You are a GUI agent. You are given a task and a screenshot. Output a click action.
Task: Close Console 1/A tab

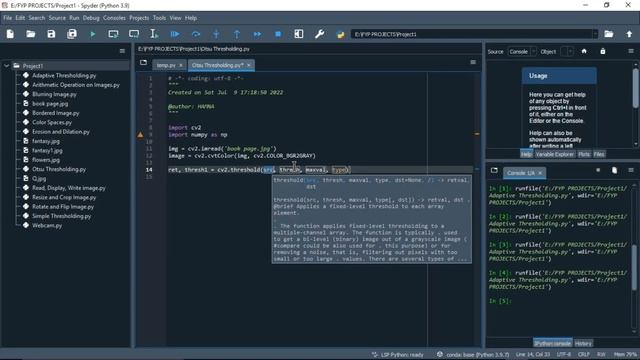click(x=540, y=173)
